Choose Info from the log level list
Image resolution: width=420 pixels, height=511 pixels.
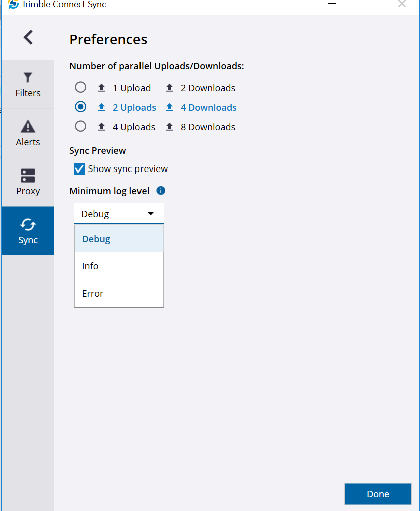[119, 266]
